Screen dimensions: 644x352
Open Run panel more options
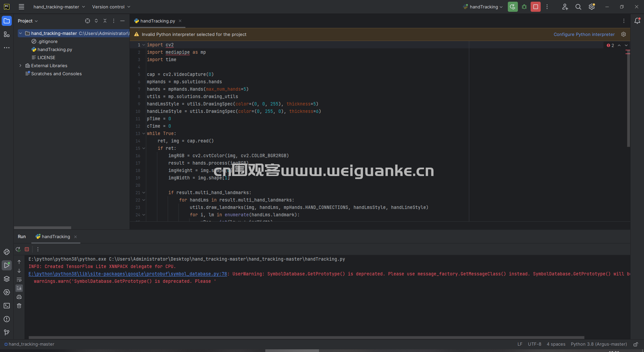pos(38,249)
